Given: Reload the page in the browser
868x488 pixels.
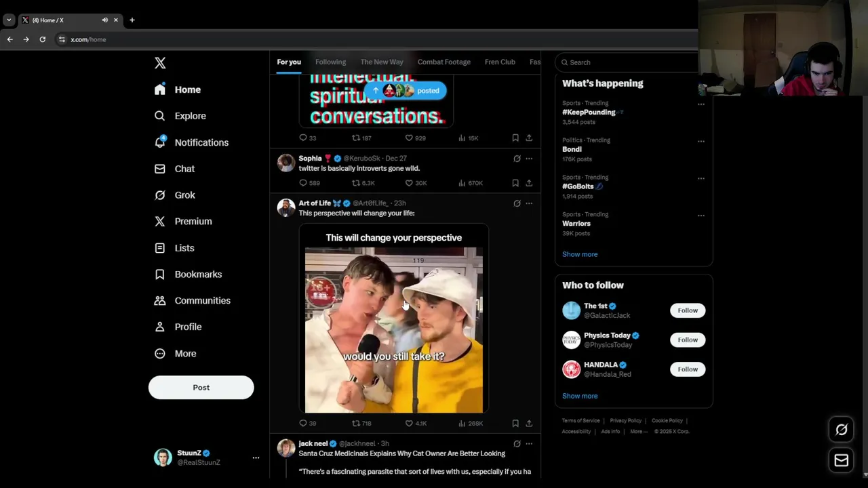Looking at the screenshot, I should 42,39.
